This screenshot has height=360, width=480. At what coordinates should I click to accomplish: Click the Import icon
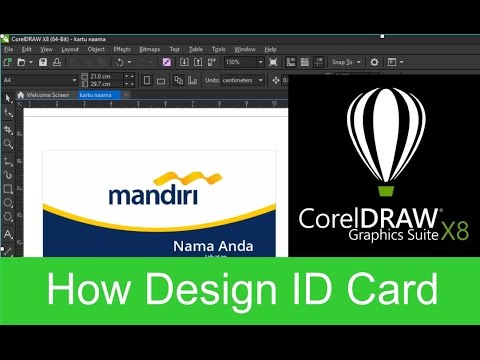click(x=184, y=62)
